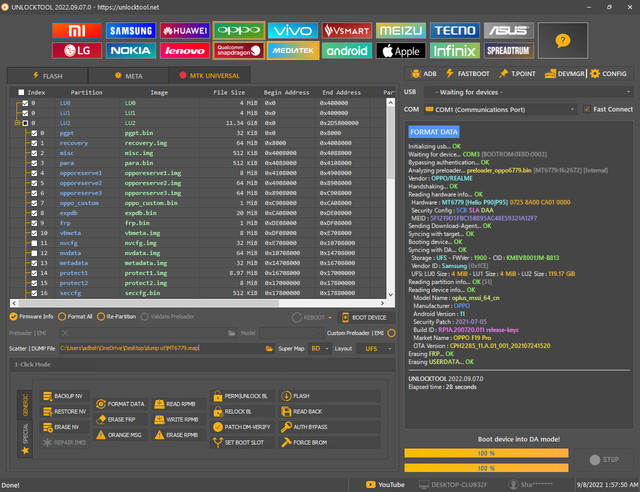Uncheck the recovery partition checkbox

click(35, 143)
